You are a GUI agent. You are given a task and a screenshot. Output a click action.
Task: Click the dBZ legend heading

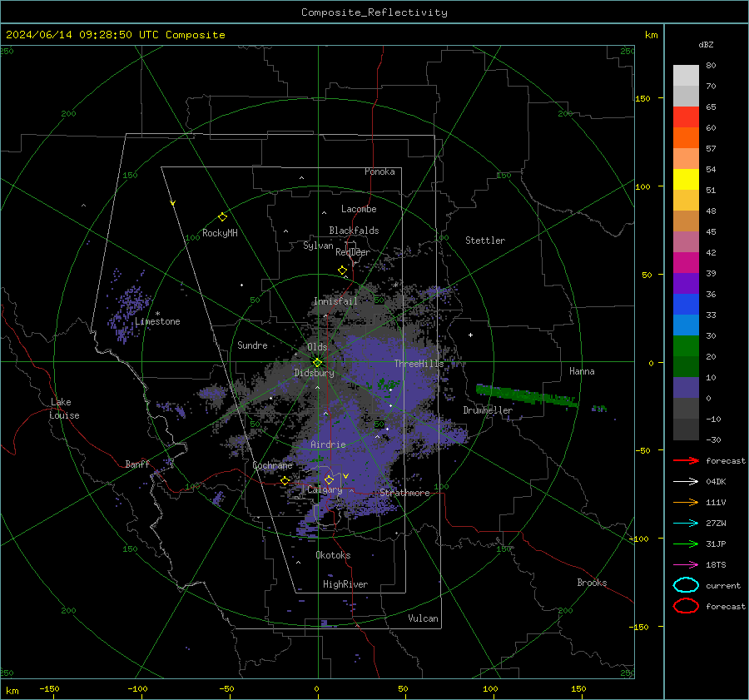click(706, 45)
